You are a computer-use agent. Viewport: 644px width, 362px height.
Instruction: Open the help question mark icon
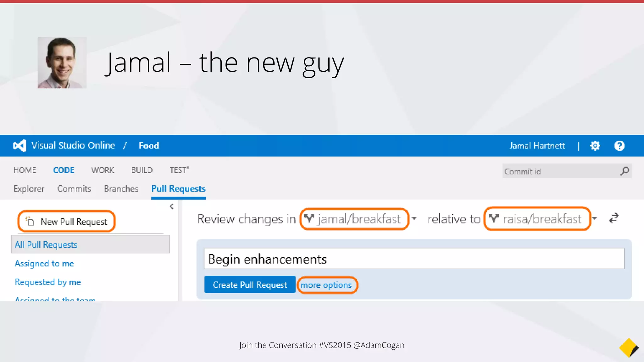(619, 146)
